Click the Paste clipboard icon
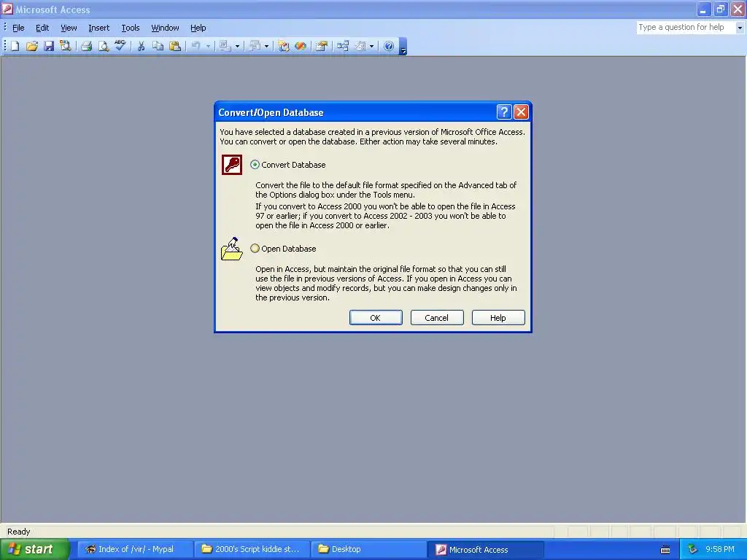Screen dimensions: 747x560 point(175,46)
